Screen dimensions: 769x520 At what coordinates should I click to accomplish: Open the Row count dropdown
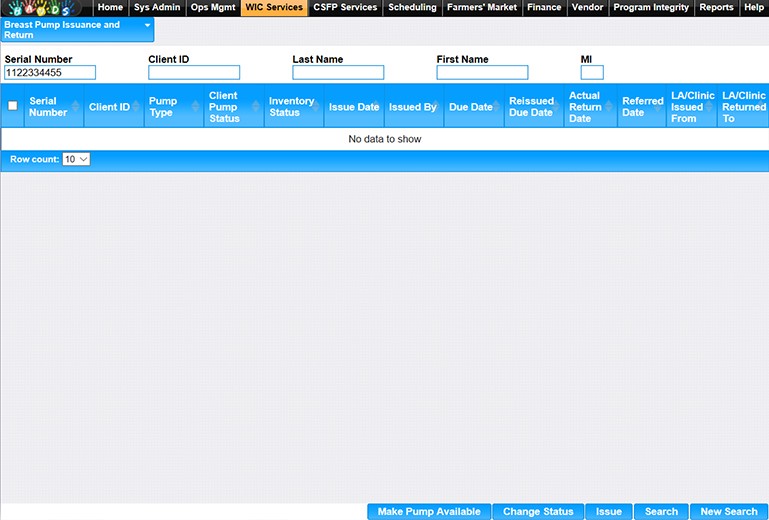(76, 159)
